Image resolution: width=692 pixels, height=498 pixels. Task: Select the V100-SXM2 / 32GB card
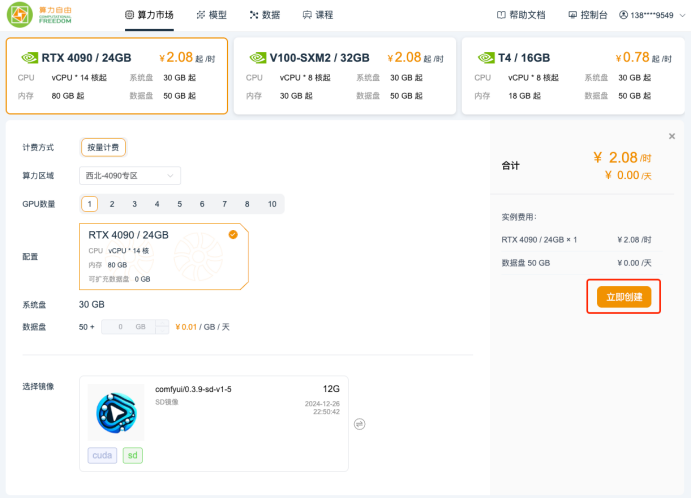[x=345, y=76]
